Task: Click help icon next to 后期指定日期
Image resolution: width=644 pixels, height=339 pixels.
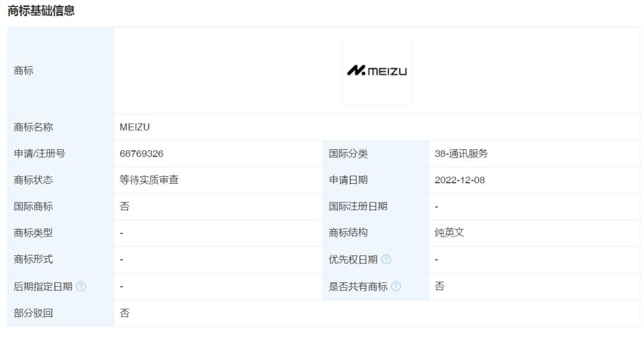Action: coord(81,286)
